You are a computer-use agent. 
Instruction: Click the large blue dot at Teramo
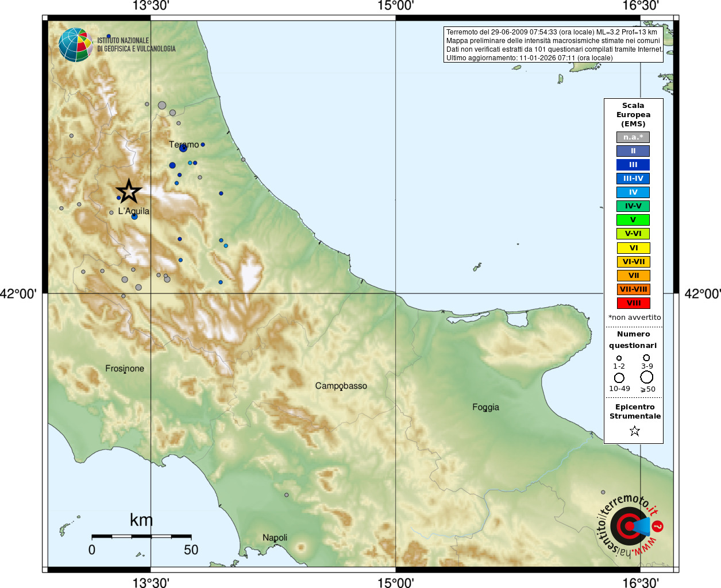pos(183,148)
